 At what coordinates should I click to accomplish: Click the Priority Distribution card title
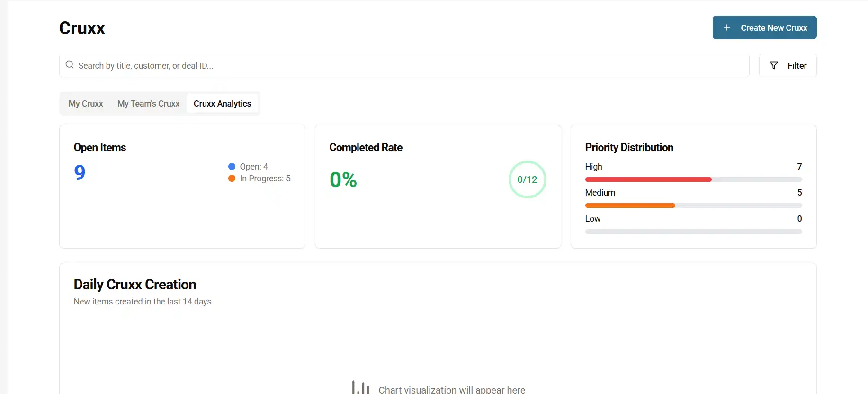click(629, 147)
